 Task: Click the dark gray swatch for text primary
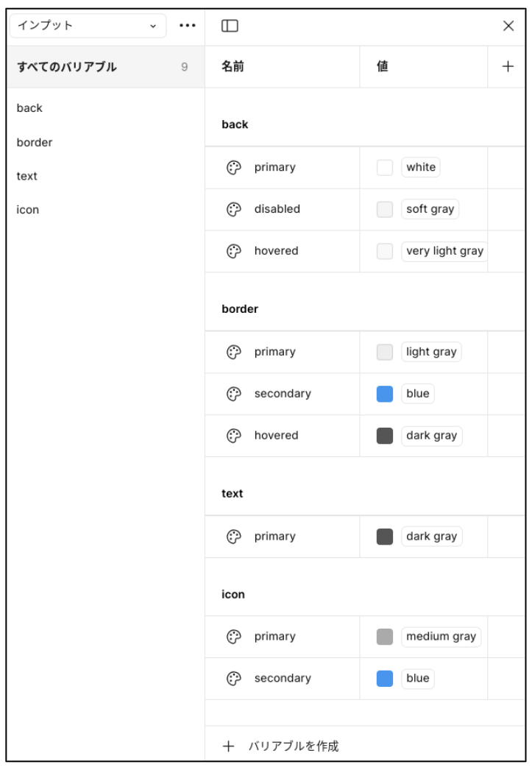tap(385, 537)
